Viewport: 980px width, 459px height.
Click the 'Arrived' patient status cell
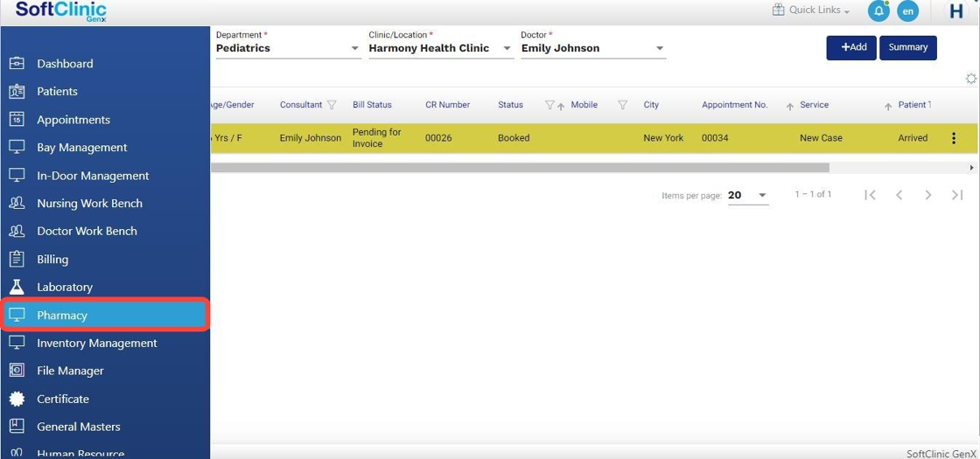pyautogui.click(x=913, y=138)
